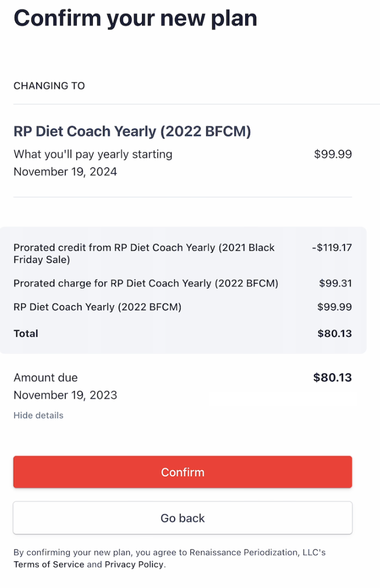Select the prorated credit 2021 Black Friday line
The image size is (380, 588).
click(x=144, y=253)
